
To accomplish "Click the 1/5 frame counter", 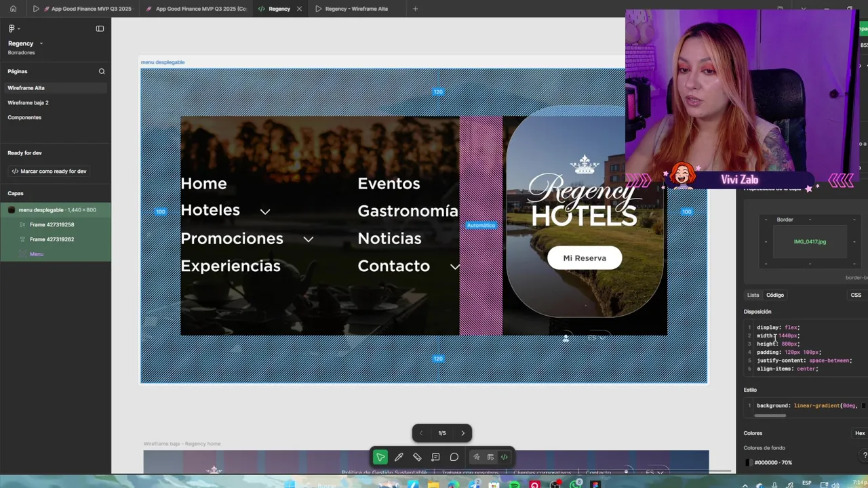I will (442, 433).
